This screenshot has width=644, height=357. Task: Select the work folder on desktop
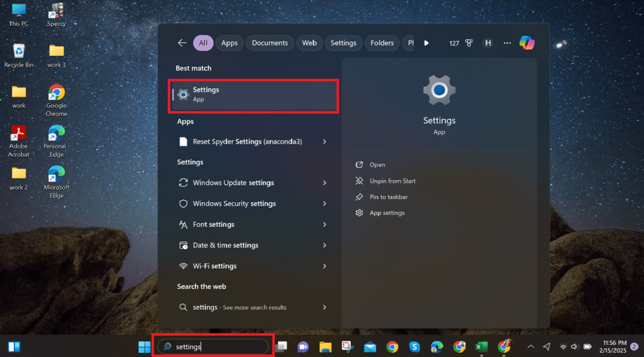click(18, 97)
